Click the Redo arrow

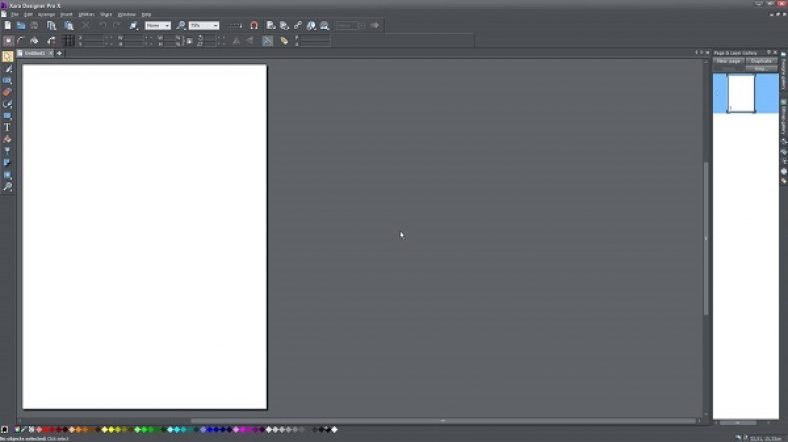[x=117, y=25]
